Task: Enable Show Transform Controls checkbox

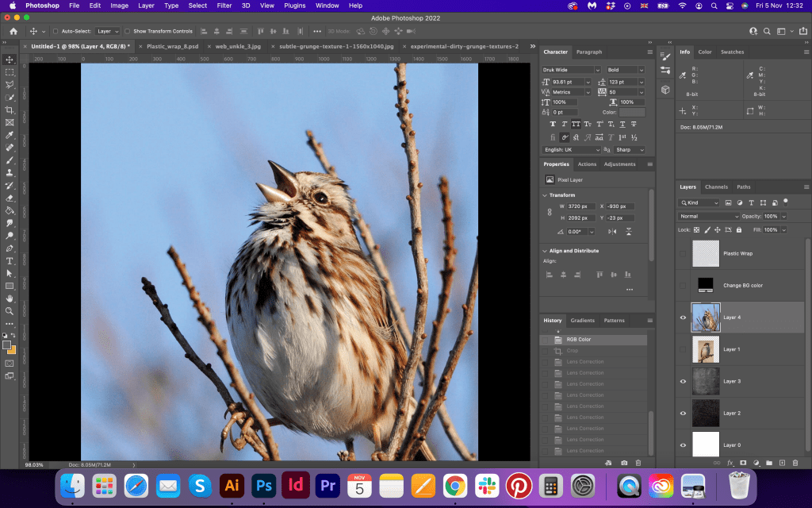Action: pyautogui.click(x=128, y=31)
